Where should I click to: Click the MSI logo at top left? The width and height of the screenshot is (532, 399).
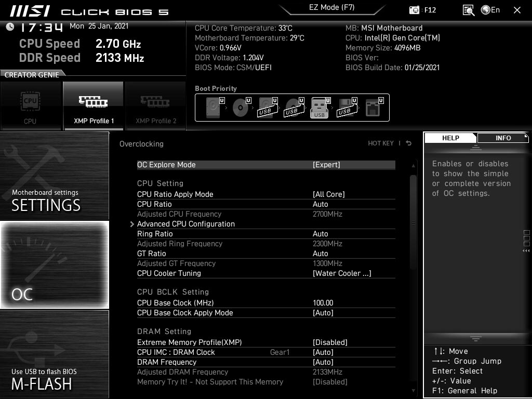coord(30,11)
